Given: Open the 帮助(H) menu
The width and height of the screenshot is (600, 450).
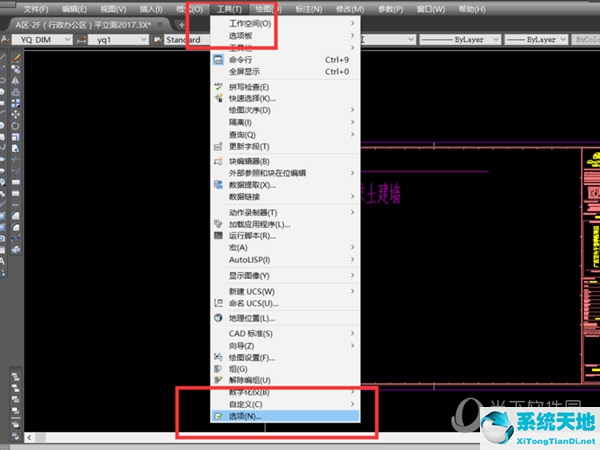Looking at the screenshot, I should [x=472, y=9].
